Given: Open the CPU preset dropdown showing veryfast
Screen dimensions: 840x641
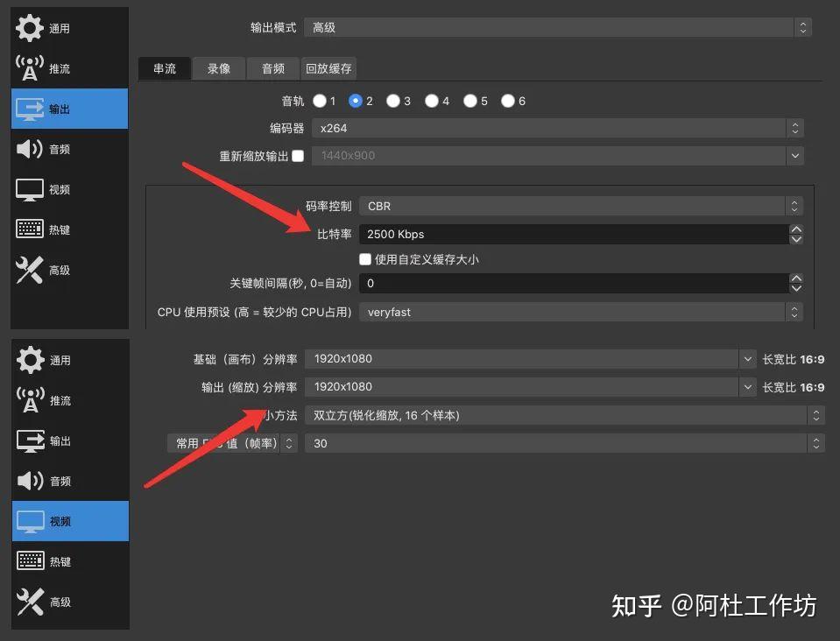Looking at the screenshot, I should tap(582, 313).
